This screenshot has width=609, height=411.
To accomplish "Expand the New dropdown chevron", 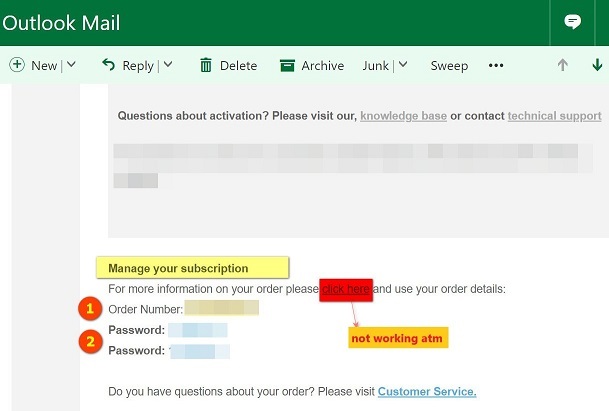I will (x=71, y=66).
